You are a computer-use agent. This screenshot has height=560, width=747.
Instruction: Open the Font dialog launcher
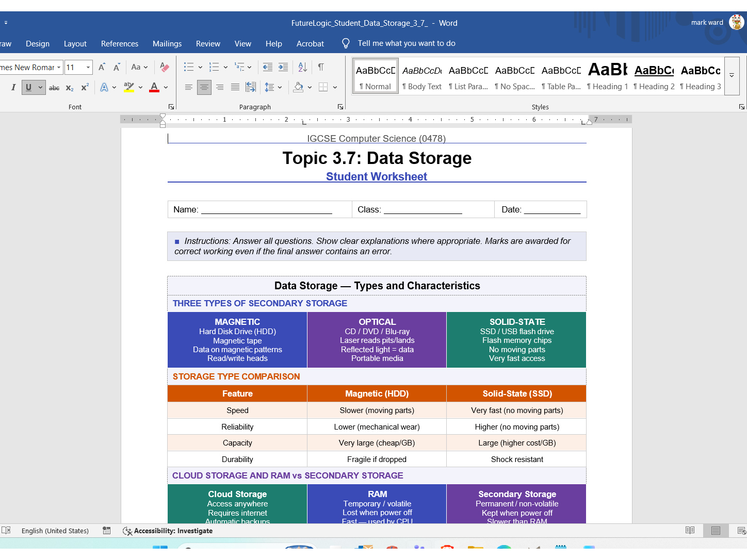(171, 107)
